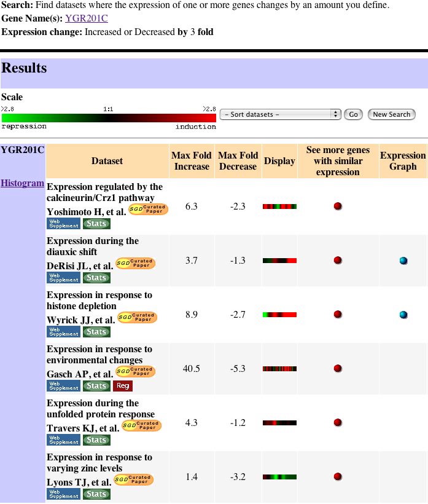Click Reg icon for Gasch environmental changes
Viewport: 428px width, 504px height.
click(123, 386)
